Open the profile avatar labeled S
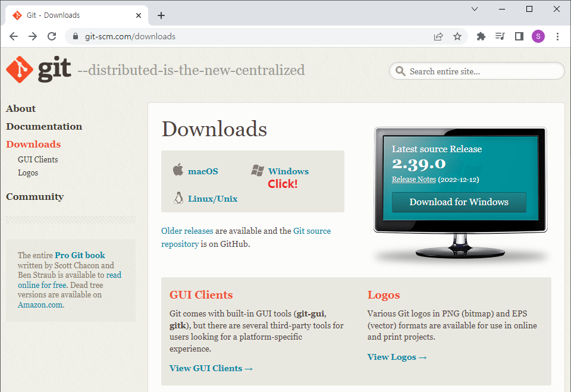Viewport: 571px width, 392px height. tap(538, 36)
